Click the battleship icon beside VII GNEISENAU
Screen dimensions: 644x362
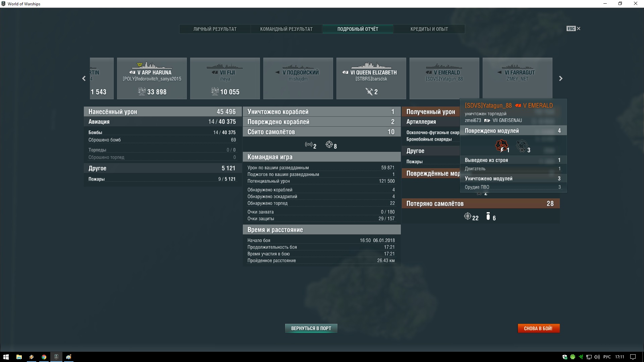pos(487,121)
